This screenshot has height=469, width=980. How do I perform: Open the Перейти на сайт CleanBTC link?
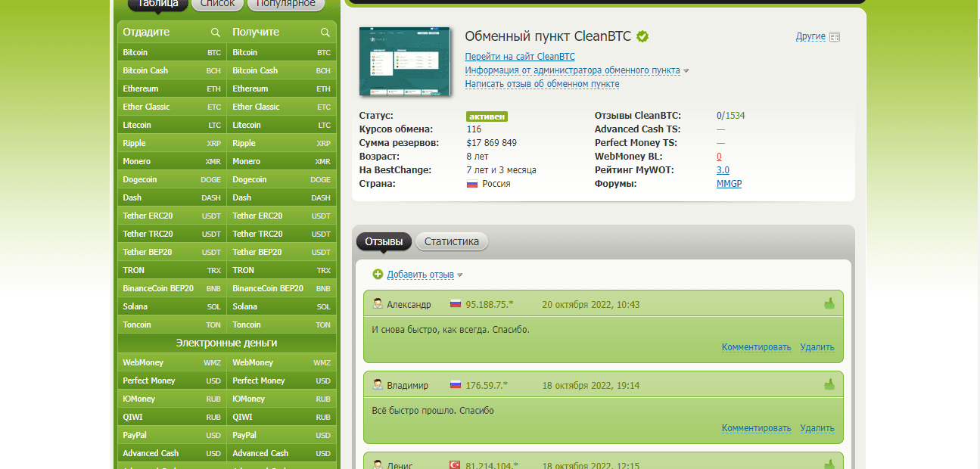click(519, 57)
